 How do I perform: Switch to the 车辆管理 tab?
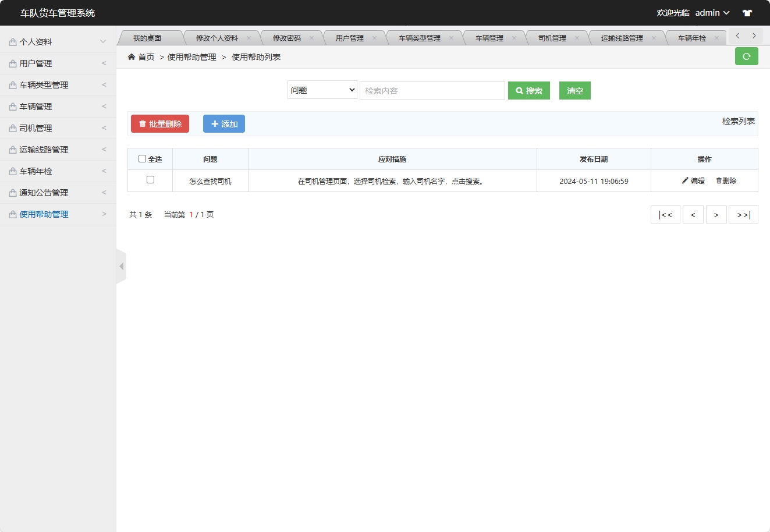coord(489,37)
